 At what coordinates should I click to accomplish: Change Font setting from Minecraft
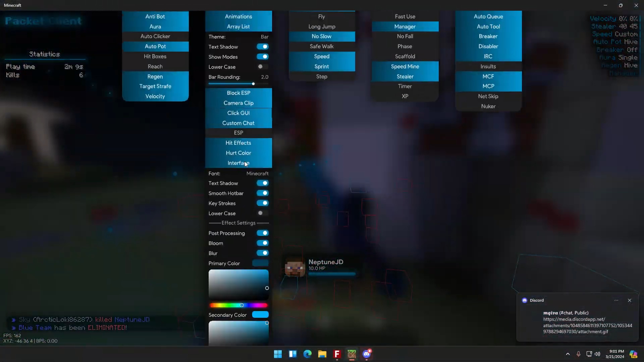tap(238, 174)
